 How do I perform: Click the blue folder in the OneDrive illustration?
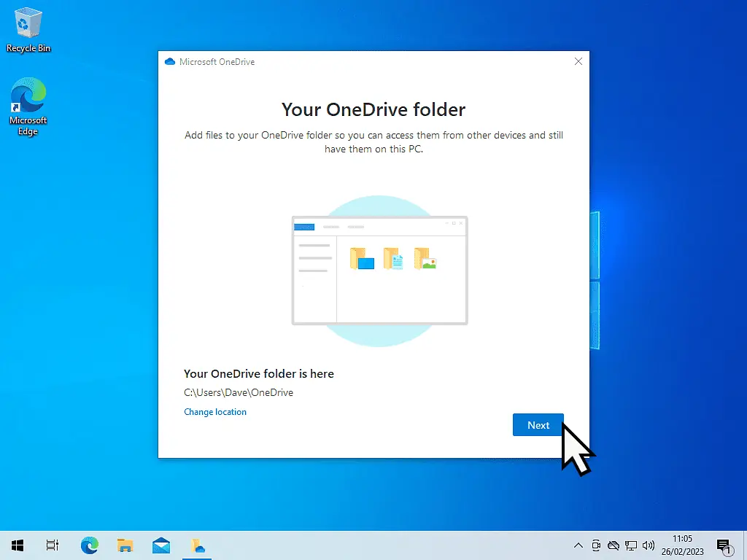tap(362, 258)
